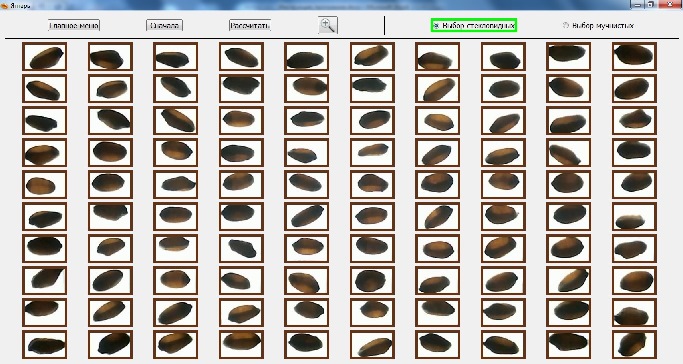Select grain thumbnail in fourth row, ninth column
Viewport: 683px width, 364px height.
568,152
